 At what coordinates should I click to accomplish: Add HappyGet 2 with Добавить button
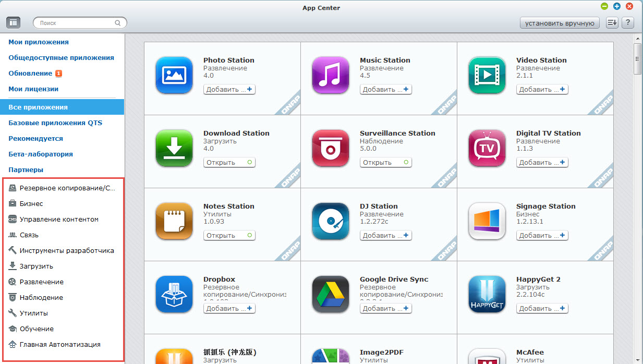[542, 308]
